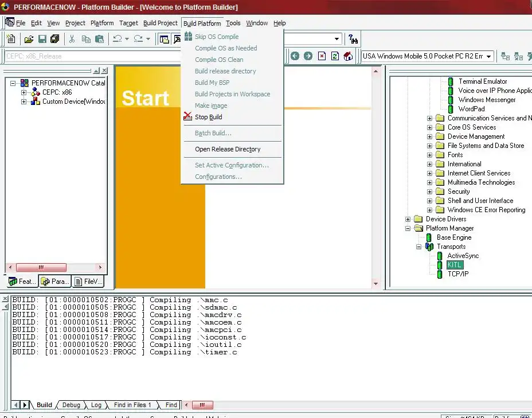Click the Open folder toolbar icon
532x418 pixels.
[x=29, y=39]
